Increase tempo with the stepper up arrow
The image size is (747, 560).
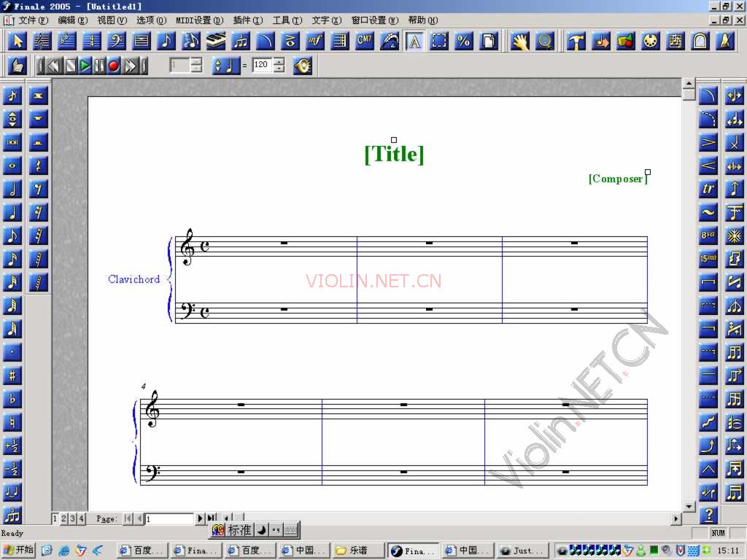[x=279, y=61]
